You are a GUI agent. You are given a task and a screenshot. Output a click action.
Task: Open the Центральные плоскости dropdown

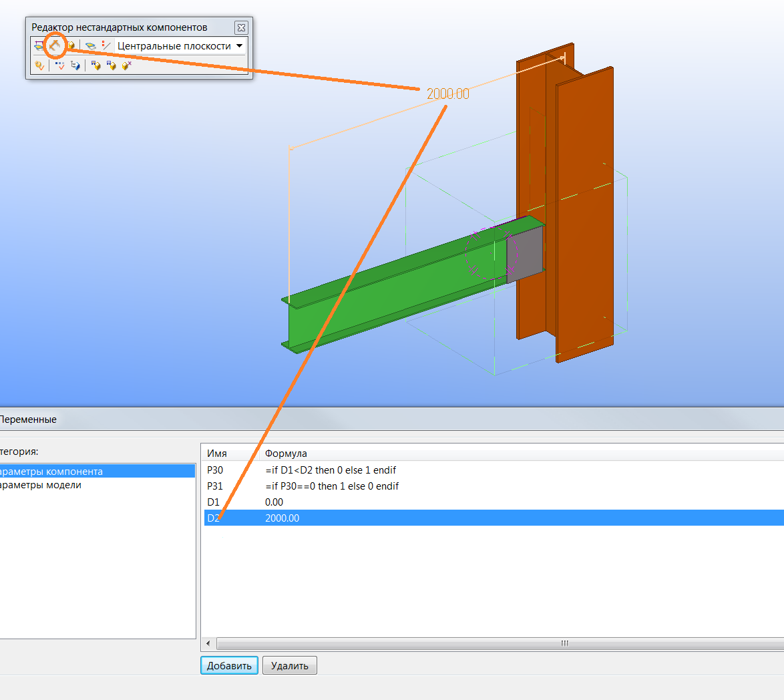(239, 46)
